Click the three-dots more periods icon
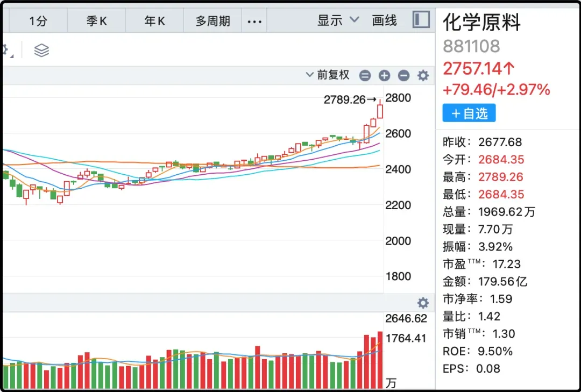The width and height of the screenshot is (581, 392). (254, 21)
